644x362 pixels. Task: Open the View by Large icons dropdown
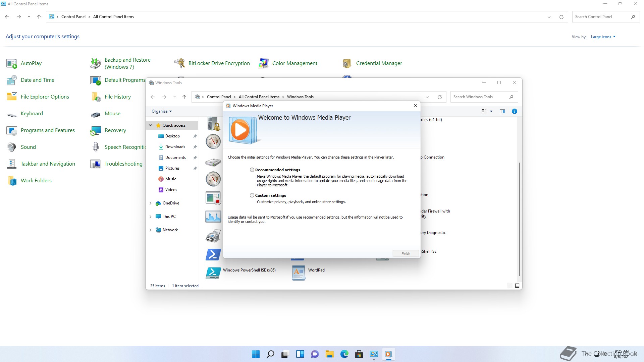click(x=603, y=37)
